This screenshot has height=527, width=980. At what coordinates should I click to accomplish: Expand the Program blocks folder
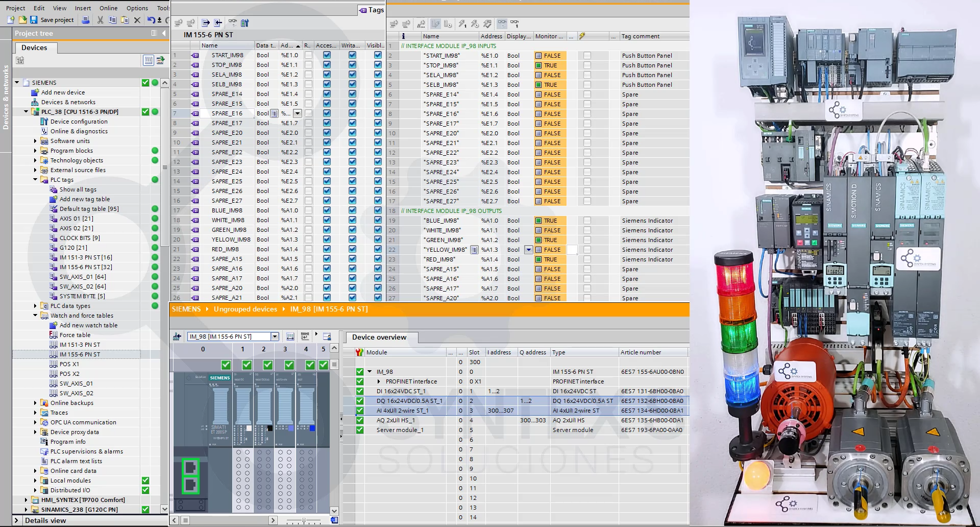(x=35, y=151)
